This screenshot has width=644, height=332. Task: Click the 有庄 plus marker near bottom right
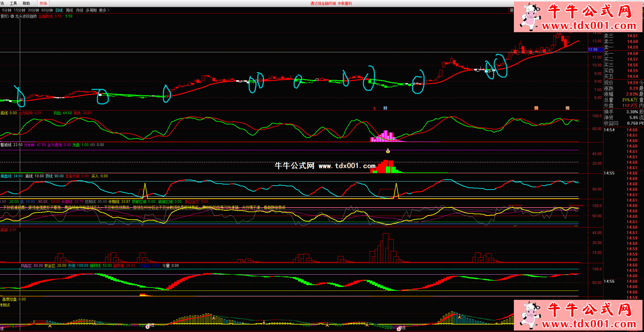point(398,329)
